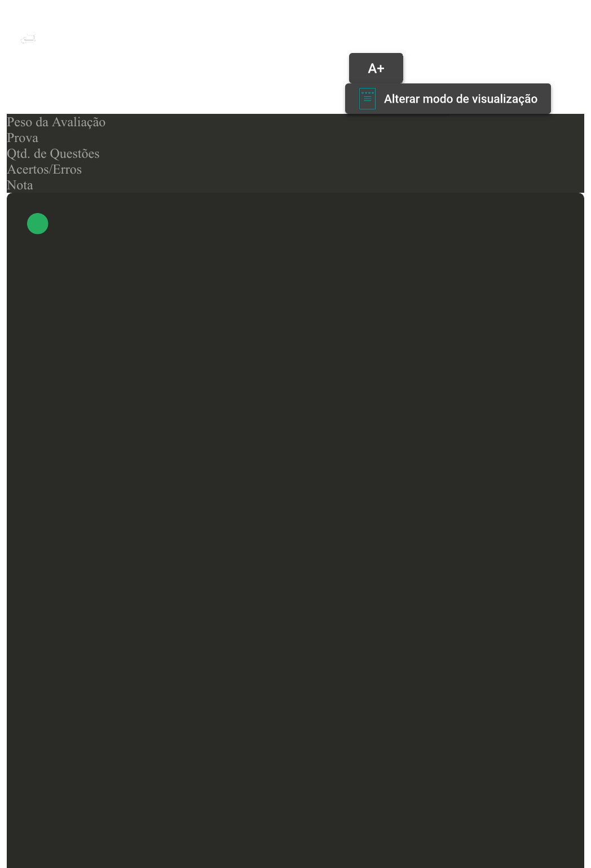Image resolution: width=591 pixels, height=868 pixels.
Task: Return to previous page via return arrow
Action: tap(28, 39)
